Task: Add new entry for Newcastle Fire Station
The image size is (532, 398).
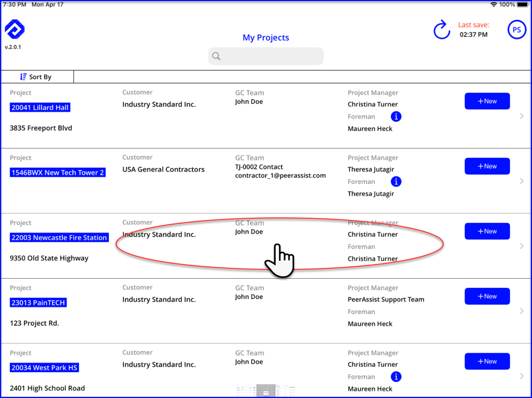Action: coord(487,231)
